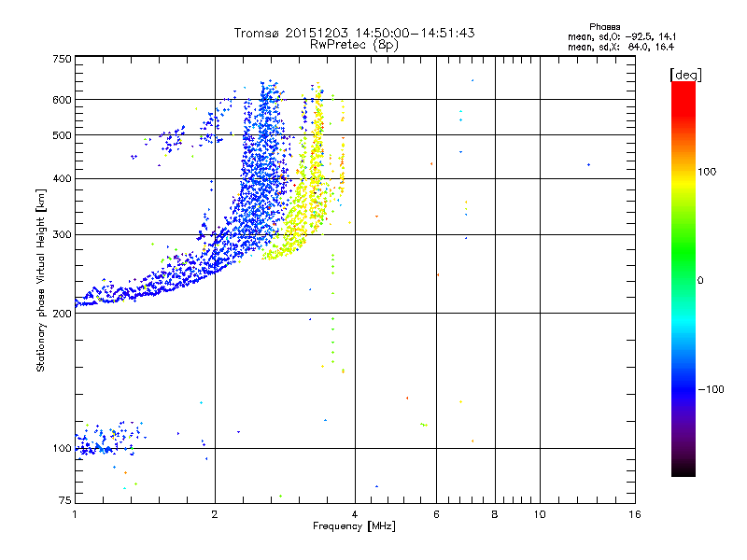Click the 'Phases' header text
This screenshot has width=747, height=560.
[604, 27]
